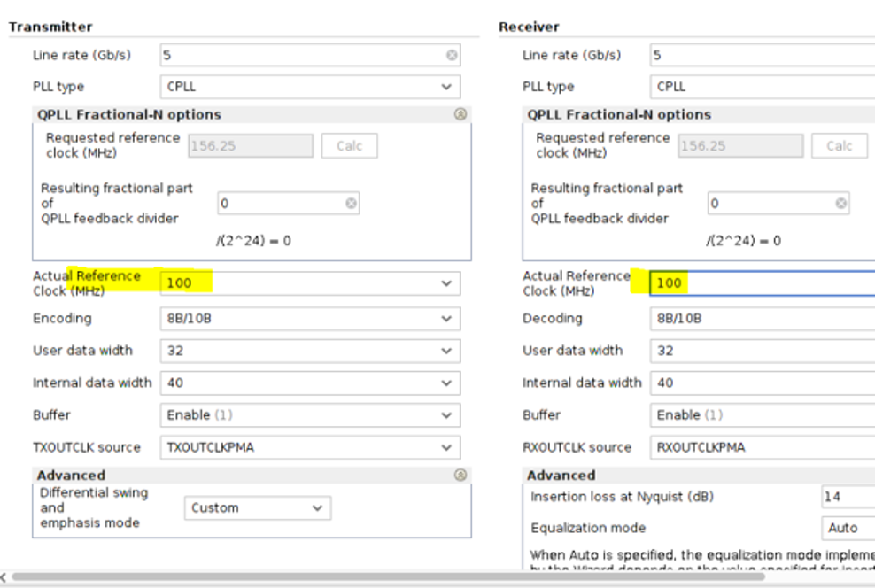Click Receiver '/(2^24) = 0' text
875x588 pixels.
[743, 241]
